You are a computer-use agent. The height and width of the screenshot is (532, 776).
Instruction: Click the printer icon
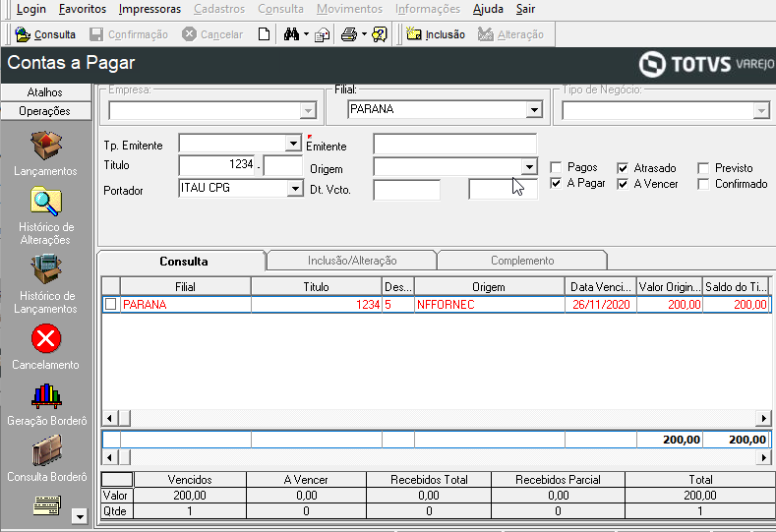point(349,34)
